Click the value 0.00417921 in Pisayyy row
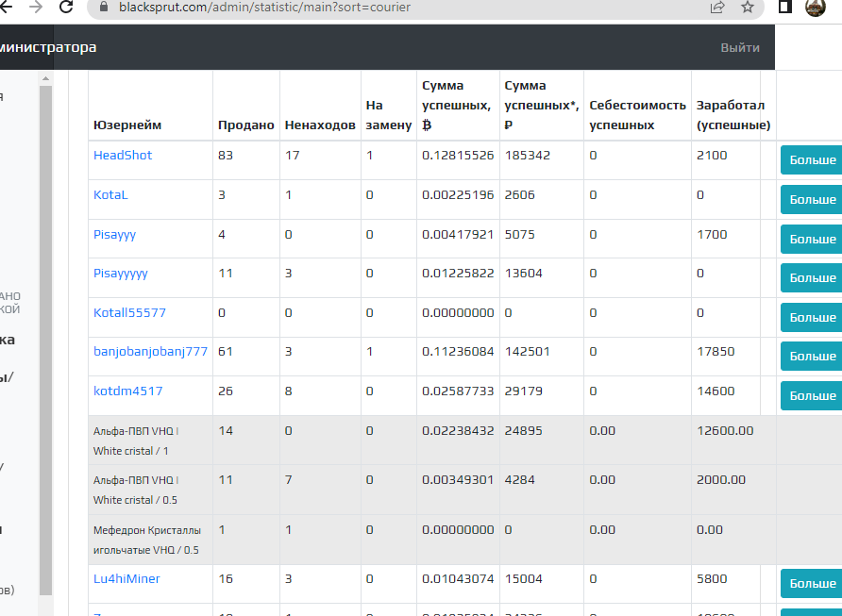 (x=458, y=235)
